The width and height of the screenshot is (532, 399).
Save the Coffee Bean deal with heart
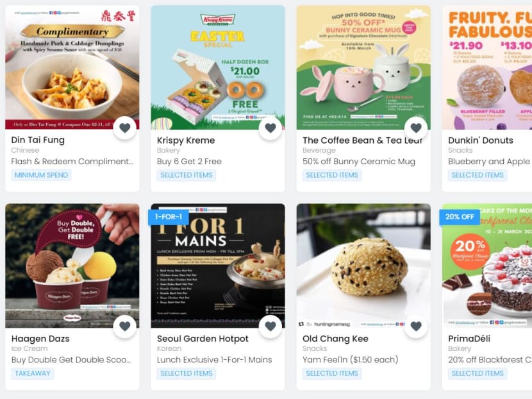point(416,128)
